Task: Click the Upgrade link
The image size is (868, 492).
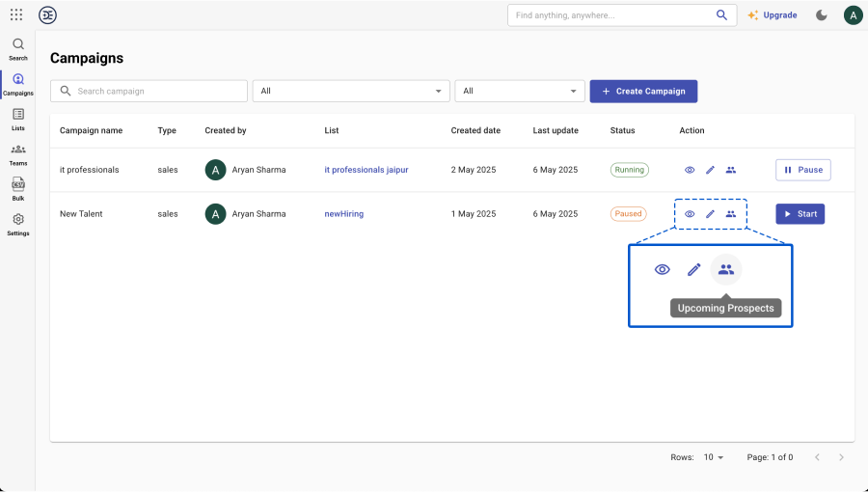Action: pos(773,14)
